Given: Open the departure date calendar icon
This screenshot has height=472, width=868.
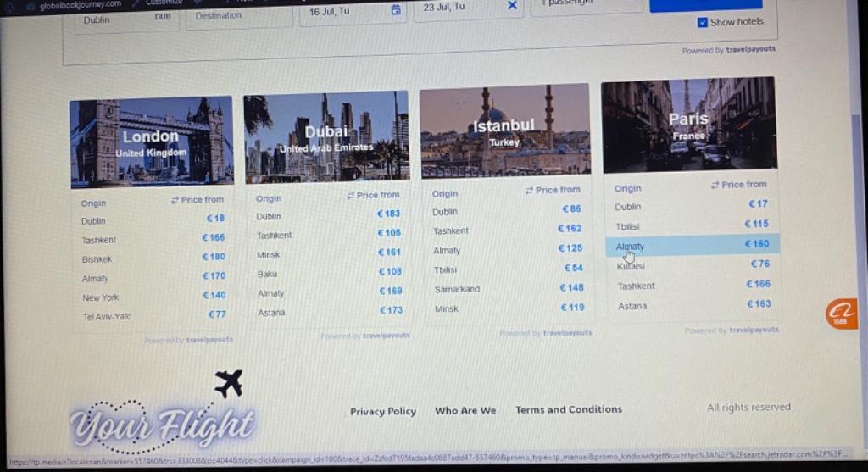Looking at the screenshot, I should (396, 9).
